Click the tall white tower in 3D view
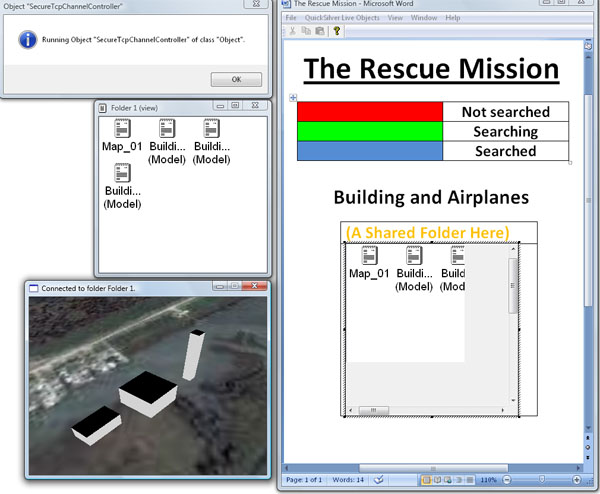Viewport: 600px width, 494px height. [194, 355]
